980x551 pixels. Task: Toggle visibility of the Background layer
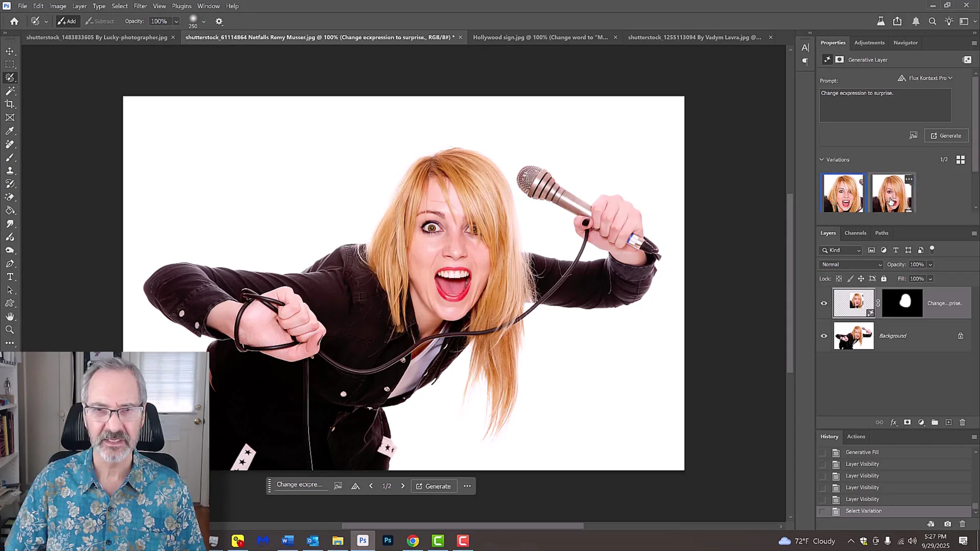[823, 336]
